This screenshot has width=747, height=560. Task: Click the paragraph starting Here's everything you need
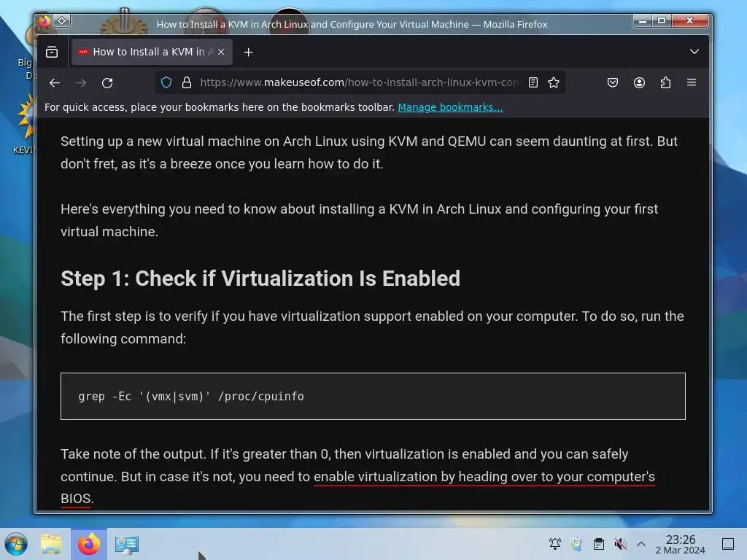359,220
